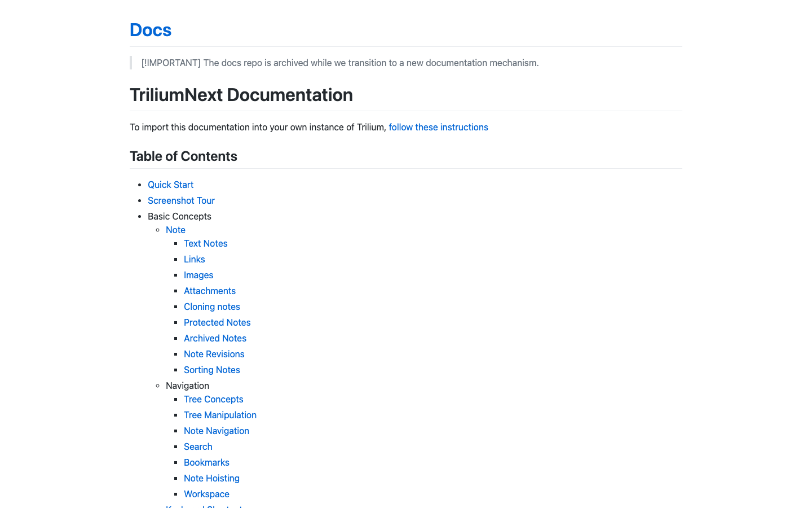This screenshot has width=812, height=508.
Task: Go to the Tree Concepts page
Action: [x=213, y=400]
